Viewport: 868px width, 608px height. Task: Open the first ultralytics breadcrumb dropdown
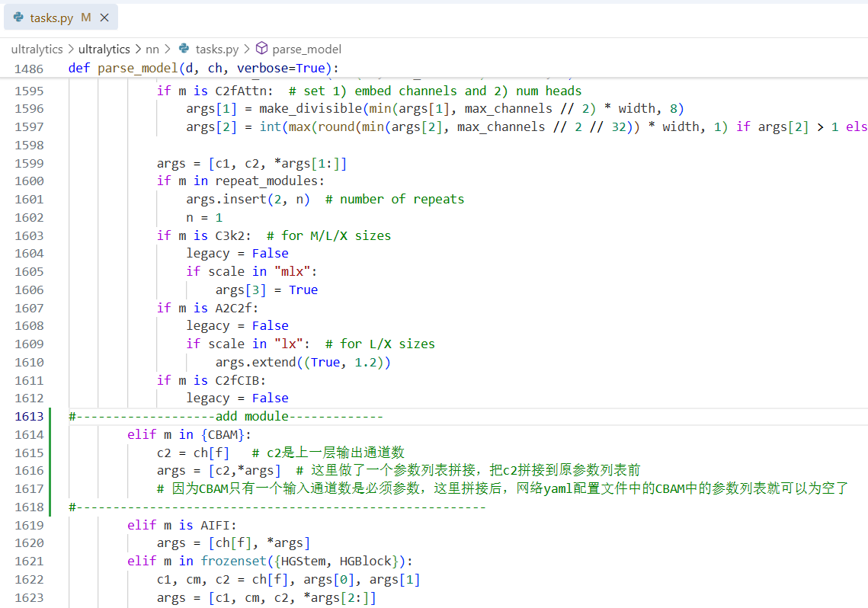pos(37,48)
